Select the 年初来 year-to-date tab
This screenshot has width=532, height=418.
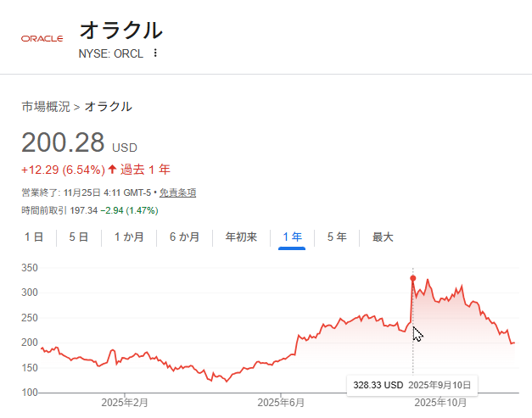click(x=241, y=237)
